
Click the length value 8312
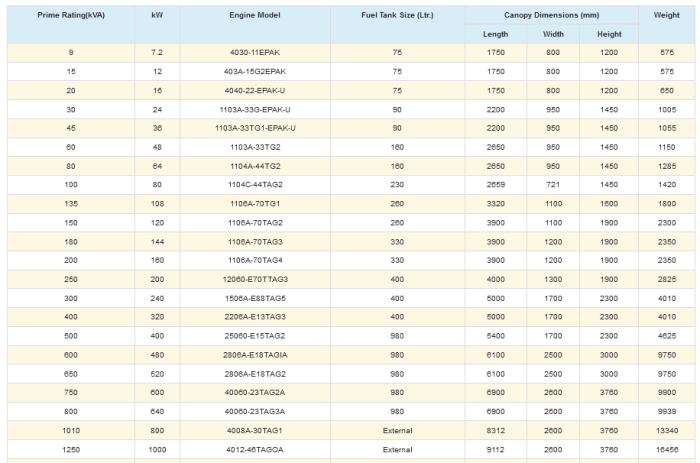coord(495,430)
